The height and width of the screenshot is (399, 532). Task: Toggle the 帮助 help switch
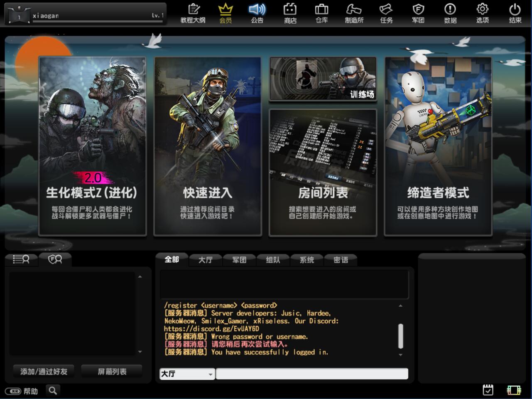(x=13, y=391)
